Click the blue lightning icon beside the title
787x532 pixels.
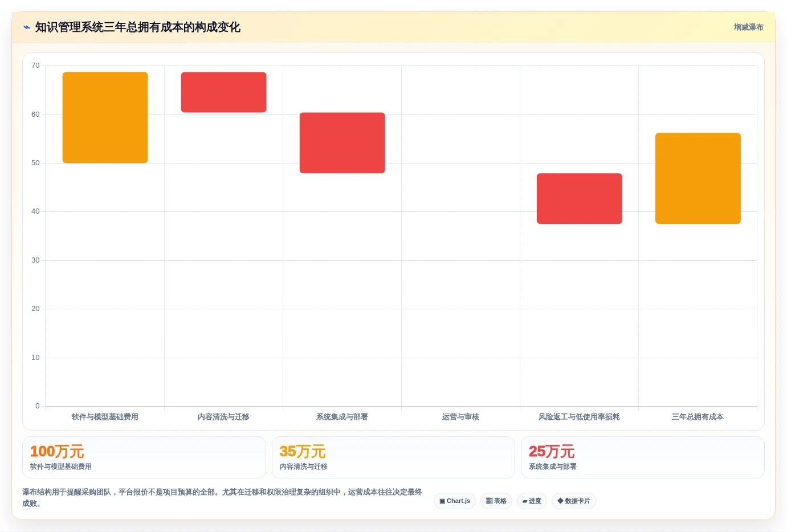tap(27, 27)
